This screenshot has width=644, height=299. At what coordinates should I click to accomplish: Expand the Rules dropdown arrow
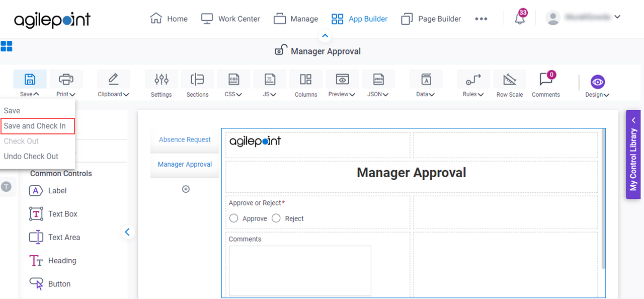(480, 94)
